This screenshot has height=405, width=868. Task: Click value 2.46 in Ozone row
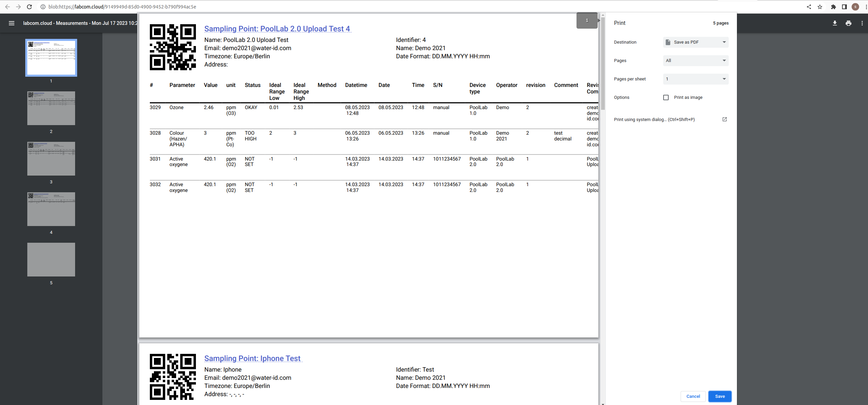pos(209,107)
